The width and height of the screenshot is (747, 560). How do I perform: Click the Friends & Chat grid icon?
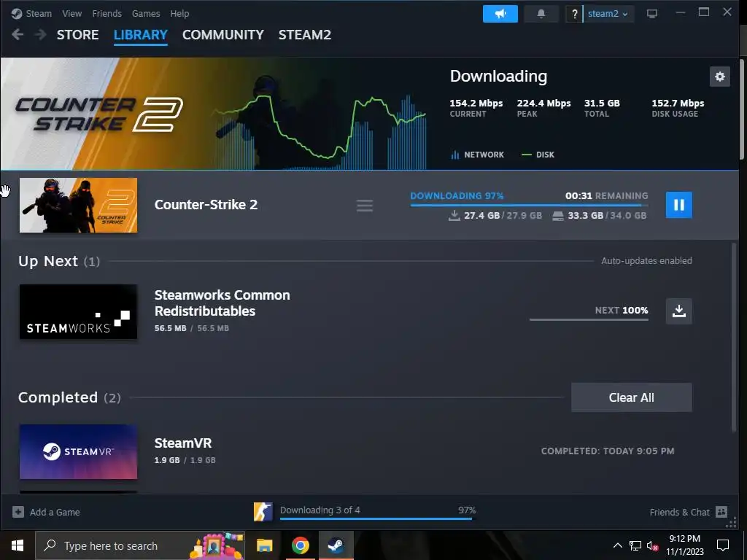pos(721,512)
